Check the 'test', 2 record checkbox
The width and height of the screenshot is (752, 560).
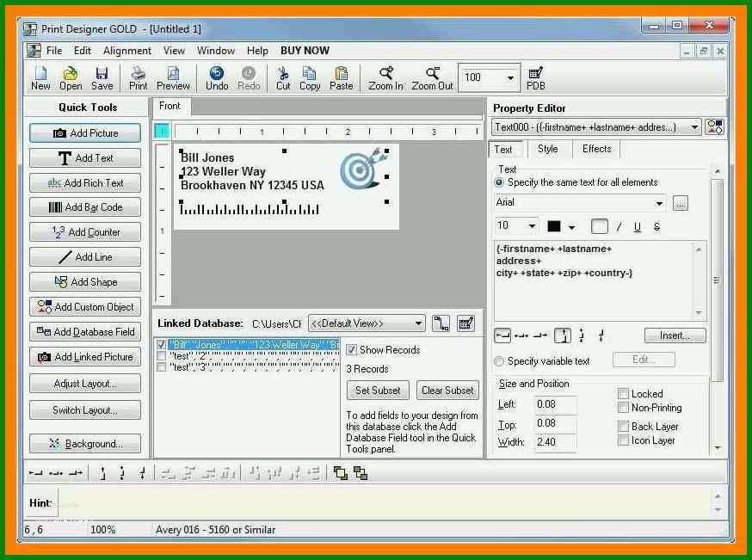coord(162,356)
